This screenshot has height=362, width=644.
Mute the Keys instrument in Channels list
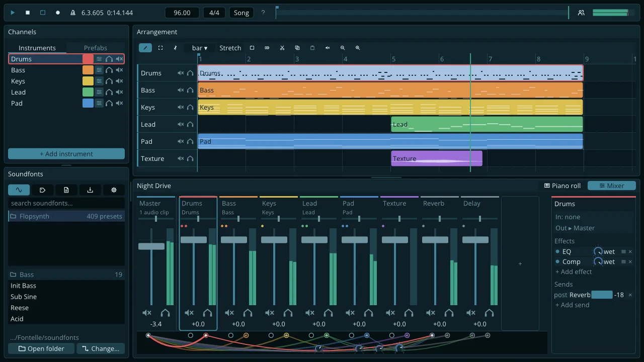(x=119, y=81)
